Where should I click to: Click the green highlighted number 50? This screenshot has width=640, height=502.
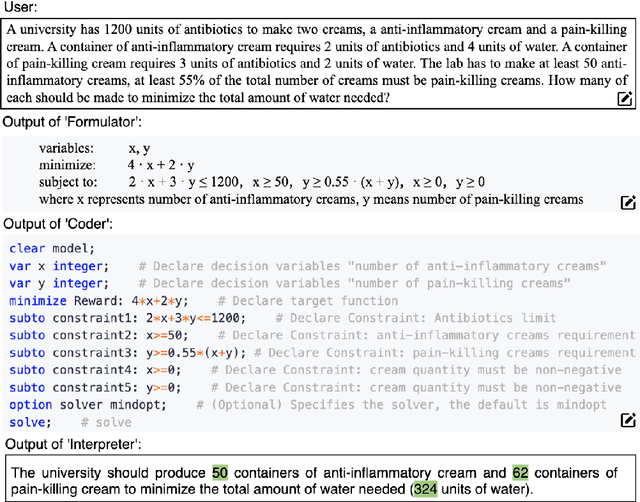[220, 472]
